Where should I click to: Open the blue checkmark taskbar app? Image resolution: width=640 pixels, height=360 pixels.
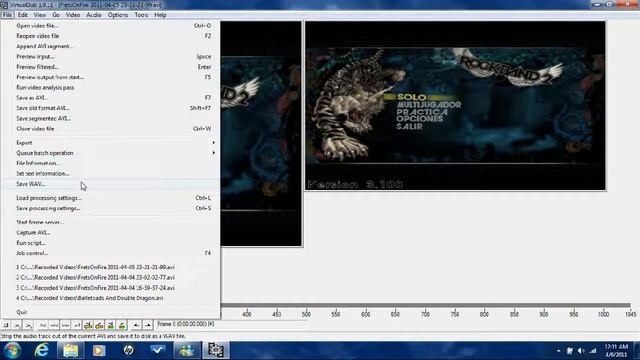(x=157, y=351)
